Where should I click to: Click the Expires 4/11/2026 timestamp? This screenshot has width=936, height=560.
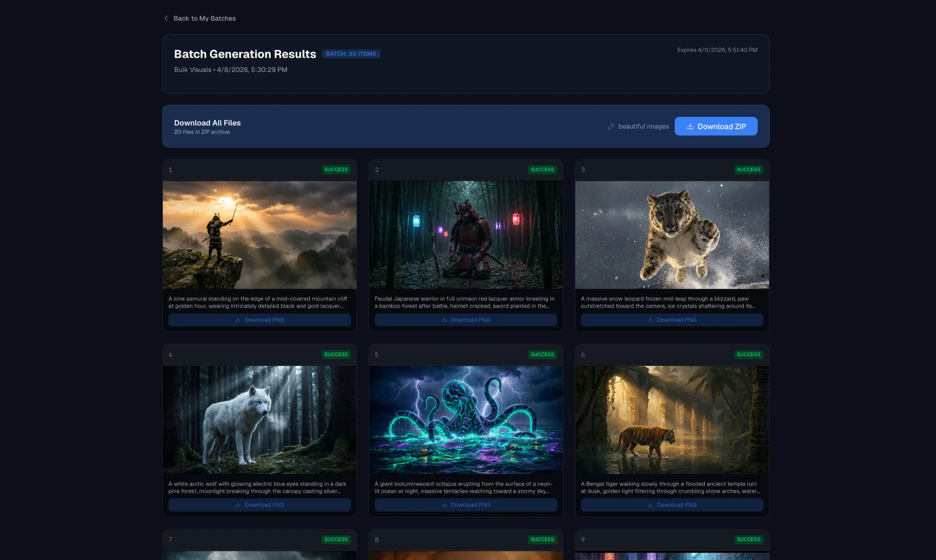717,50
